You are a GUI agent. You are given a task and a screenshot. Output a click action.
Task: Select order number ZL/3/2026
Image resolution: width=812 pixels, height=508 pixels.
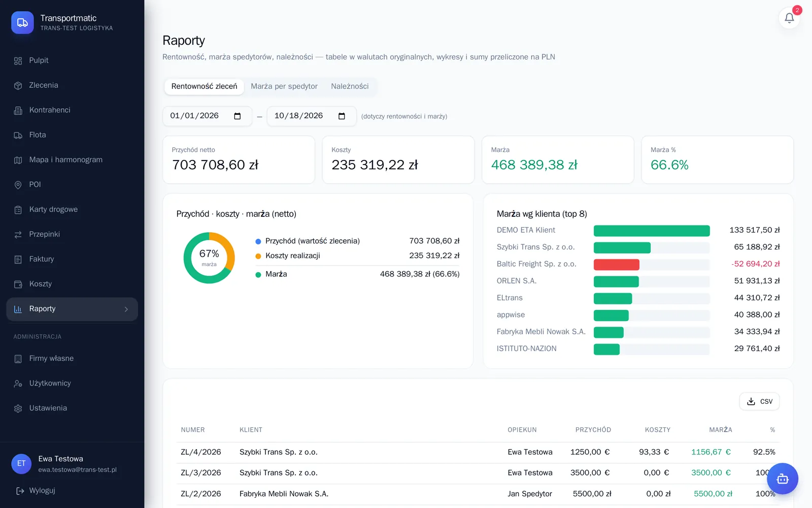coord(201,473)
